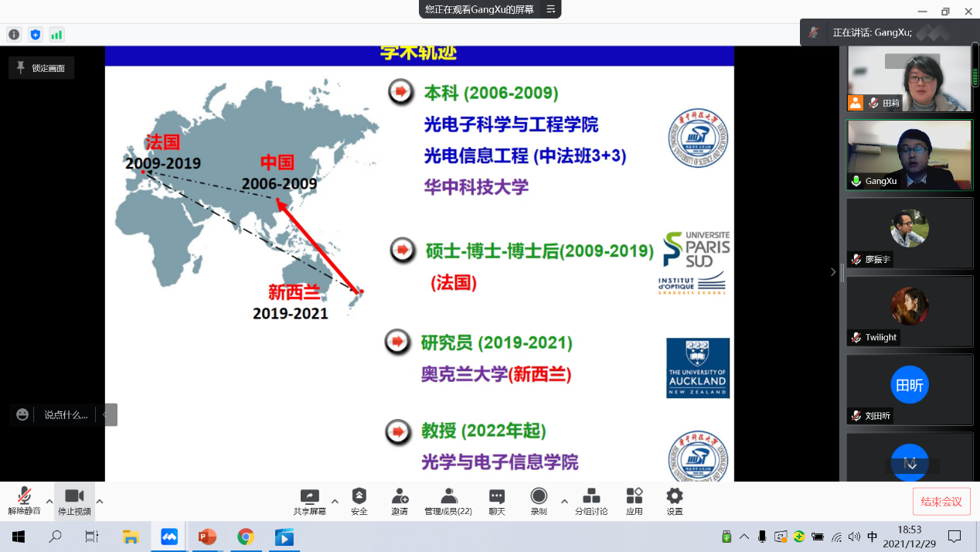980x552 pixels.
Task: Unmute microphone with 解除静音 button
Action: coord(25,500)
